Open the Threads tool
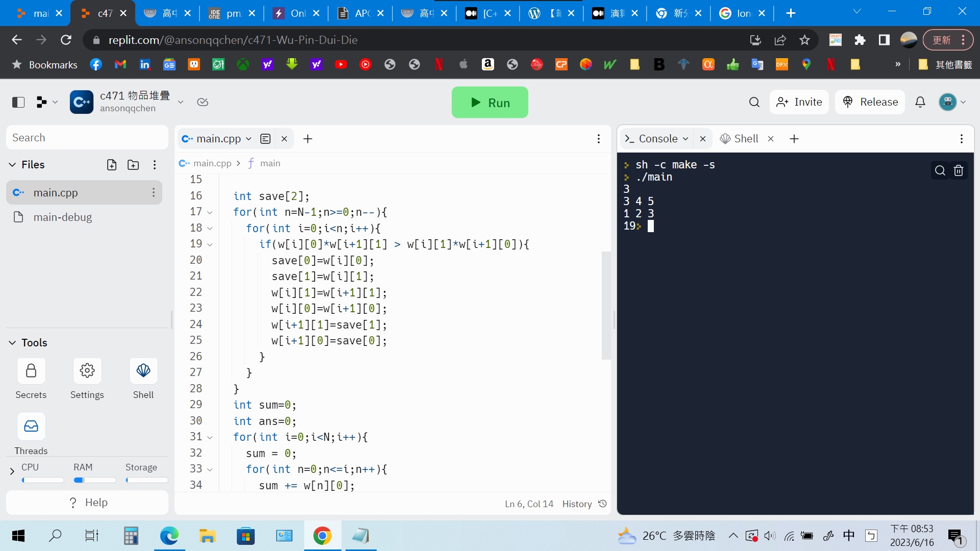Image resolution: width=980 pixels, height=551 pixels. click(x=31, y=427)
